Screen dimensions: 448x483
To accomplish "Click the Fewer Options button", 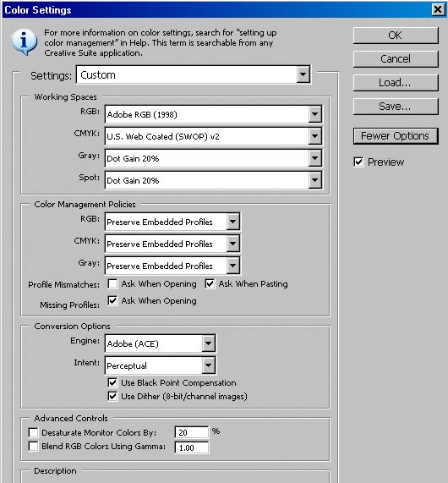I will [396, 136].
